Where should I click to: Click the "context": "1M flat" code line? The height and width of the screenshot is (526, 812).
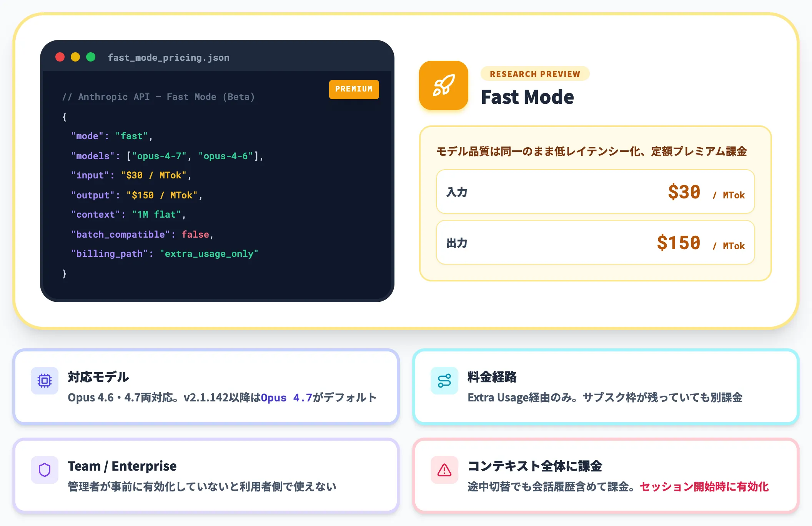click(128, 215)
